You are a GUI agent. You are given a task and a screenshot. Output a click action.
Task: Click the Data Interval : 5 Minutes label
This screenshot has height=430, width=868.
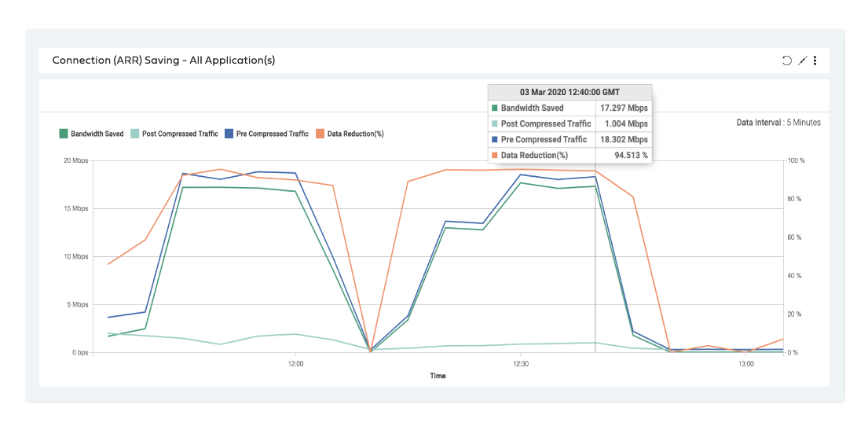tap(778, 123)
